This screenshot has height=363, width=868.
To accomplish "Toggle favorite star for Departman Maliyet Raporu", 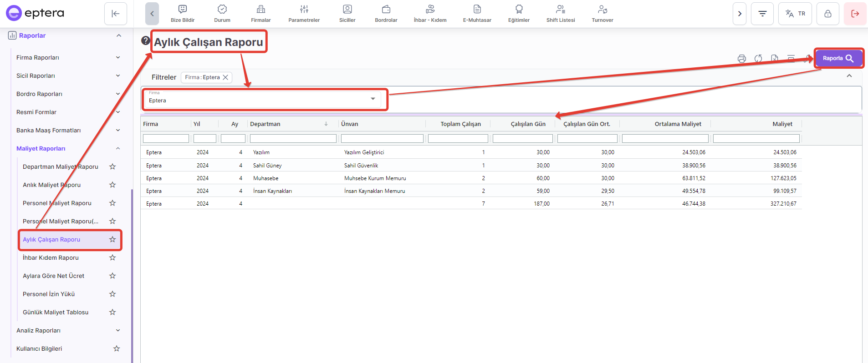I will (112, 166).
